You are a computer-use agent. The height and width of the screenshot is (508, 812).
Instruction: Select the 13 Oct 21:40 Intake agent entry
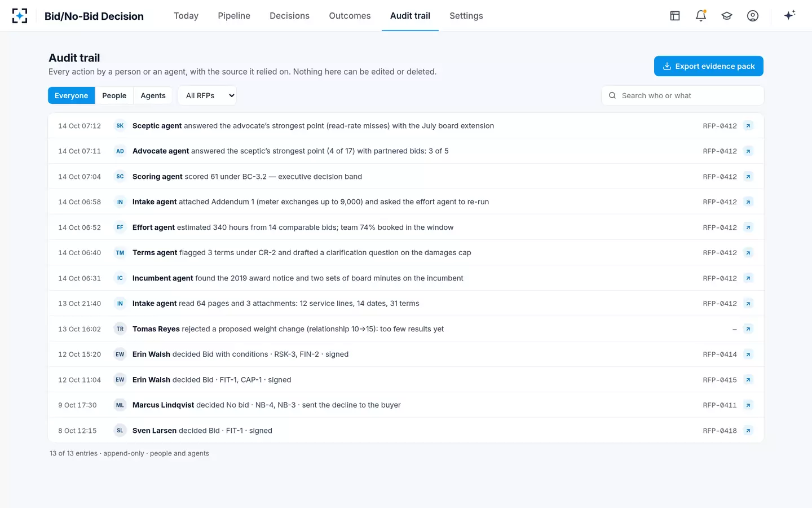406,304
